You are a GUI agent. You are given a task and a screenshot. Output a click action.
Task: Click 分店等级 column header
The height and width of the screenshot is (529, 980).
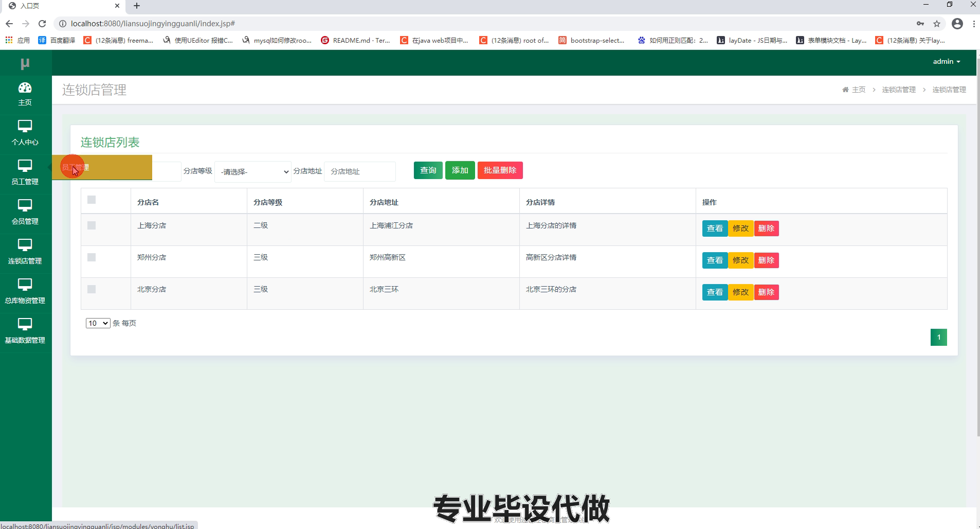click(x=268, y=202)
